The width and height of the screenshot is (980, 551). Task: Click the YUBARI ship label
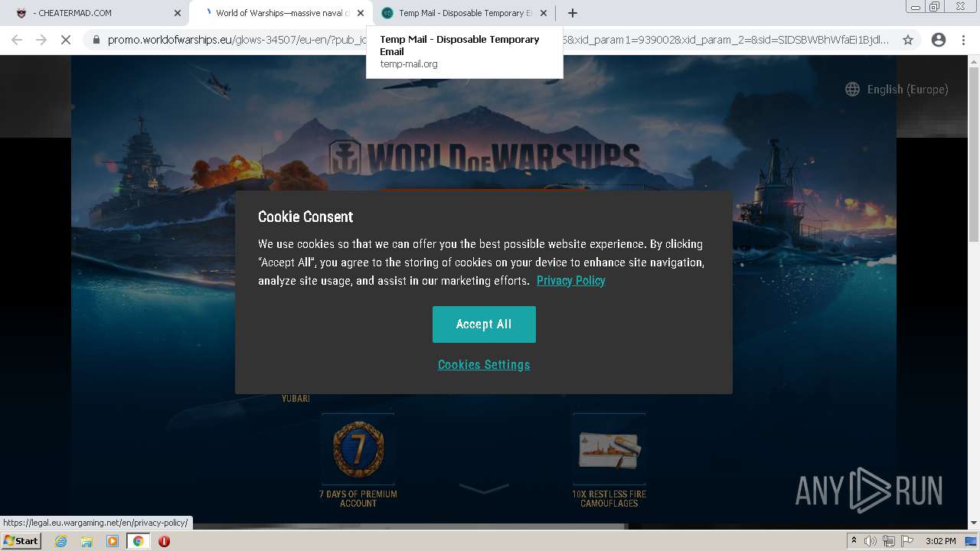point(296,399)
